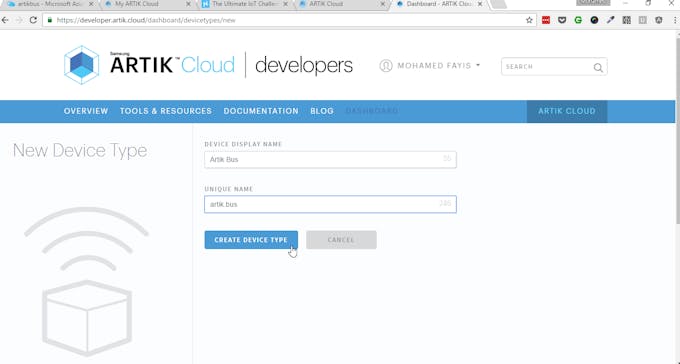
Task: Open the Blog nav item
Action: coord(322,111)
